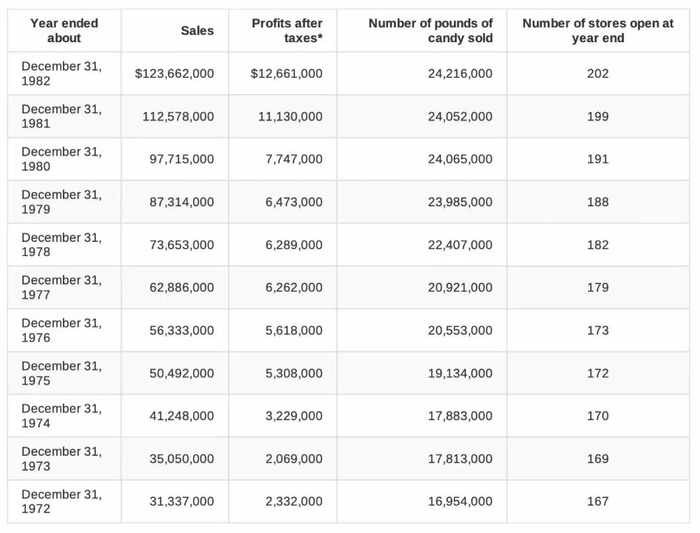The image size is (700, 533).
Task: Click the December 31, 1979 row label
Action: pyautogui.click(x=61, y=202)
